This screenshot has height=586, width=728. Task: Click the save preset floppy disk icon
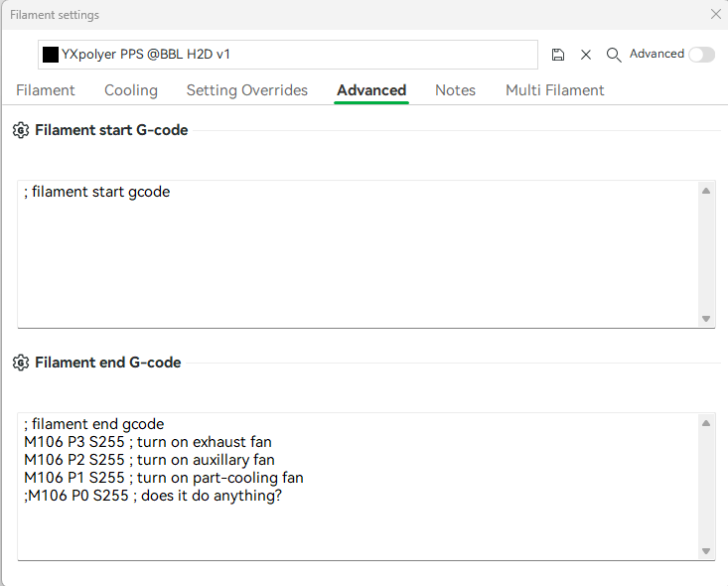click(x=558, y=55)
